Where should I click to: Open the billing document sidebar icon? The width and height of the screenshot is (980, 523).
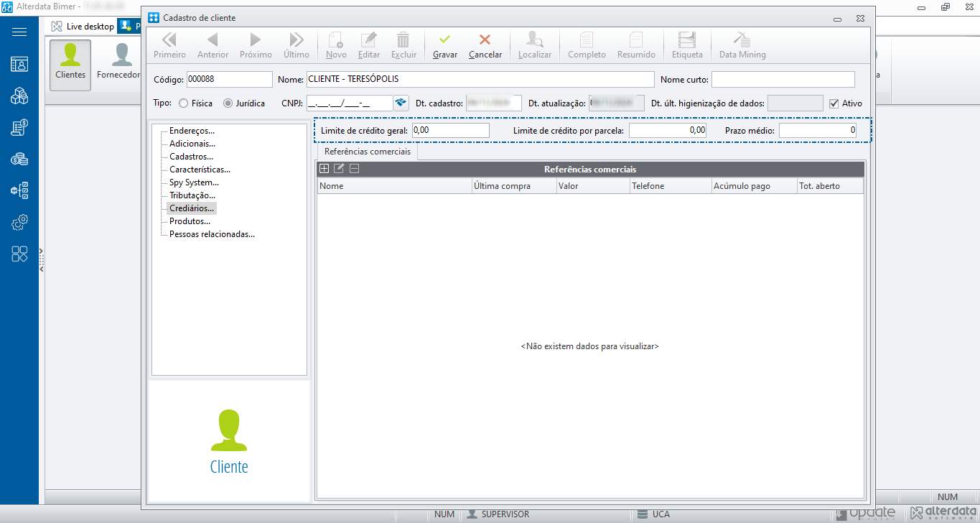point(19,127)
